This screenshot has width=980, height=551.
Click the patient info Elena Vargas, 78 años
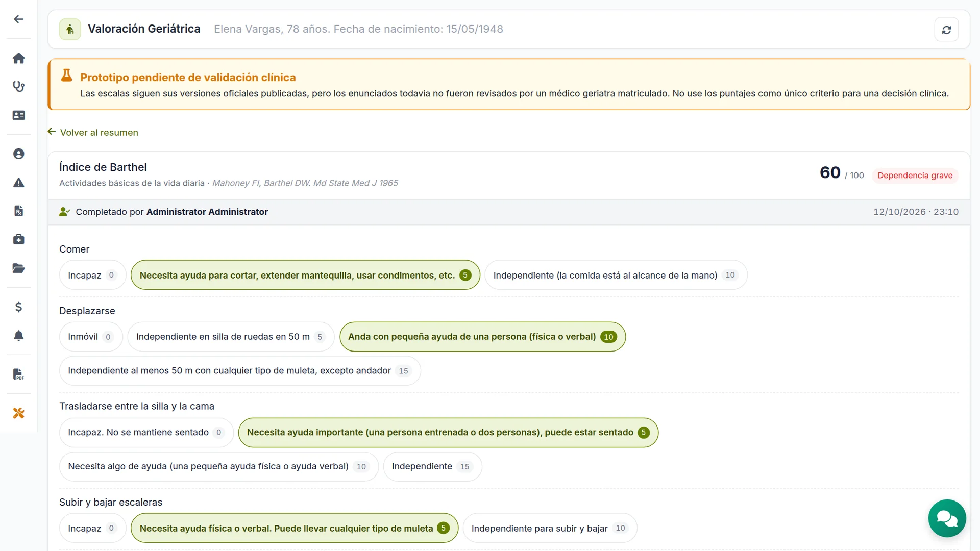pyautogui.click(x=358, y=29)
